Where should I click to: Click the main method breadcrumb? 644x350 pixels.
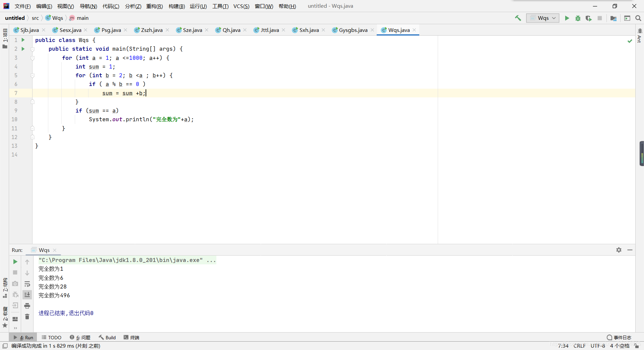pos(79,18)
